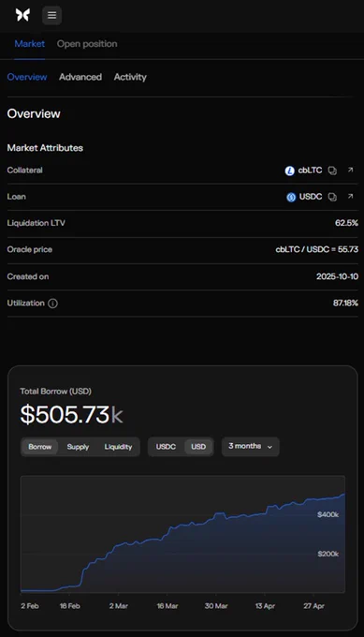Click the Oracle price label
Image resolution: width=364 pixels, height=637 pixels.
pos(30,249)
